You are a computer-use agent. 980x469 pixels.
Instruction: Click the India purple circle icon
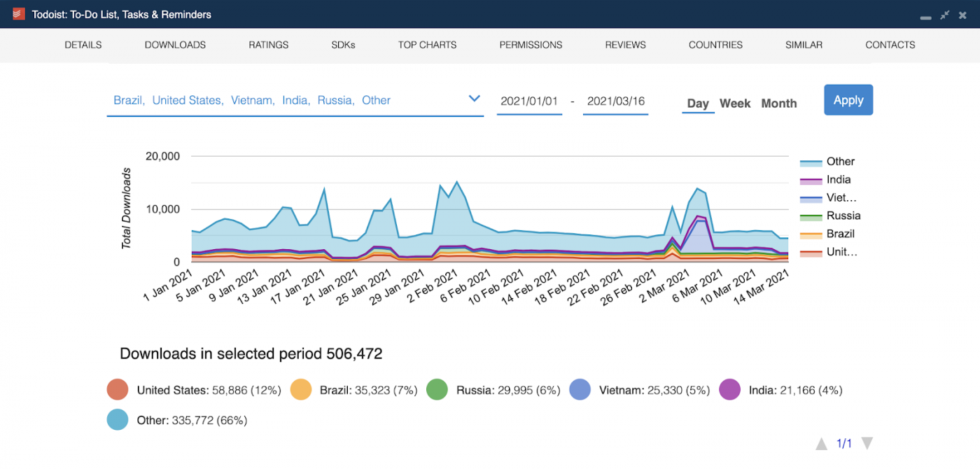(730, 390)
